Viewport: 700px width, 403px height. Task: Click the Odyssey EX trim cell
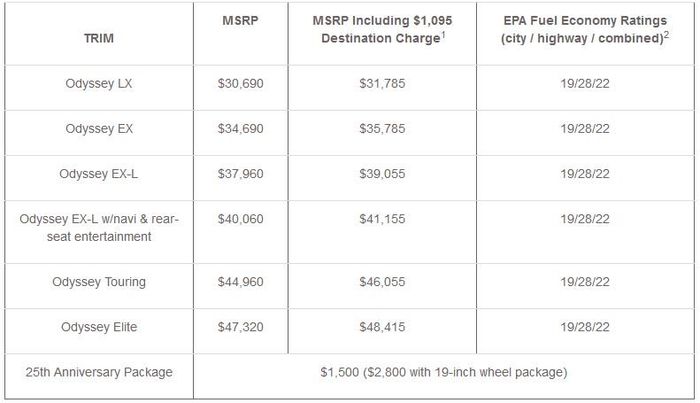pos(98,128)
